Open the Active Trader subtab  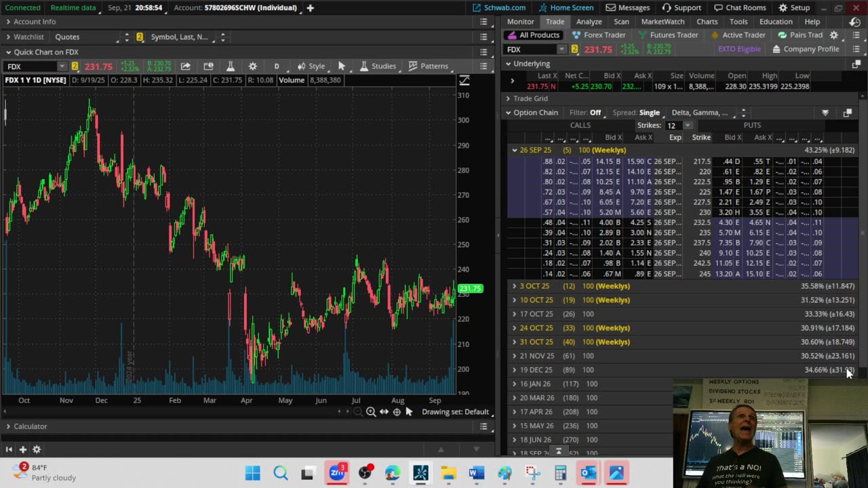tap(738, 35)
